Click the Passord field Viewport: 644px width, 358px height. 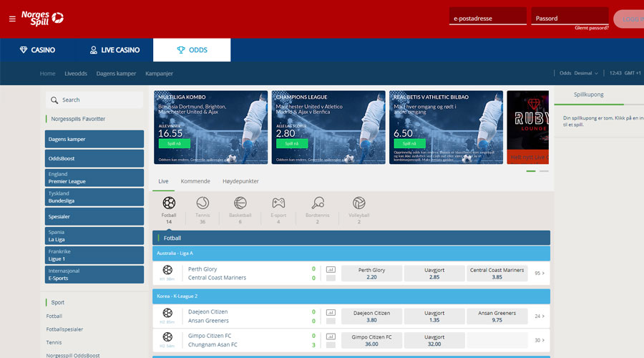(570, 16)
